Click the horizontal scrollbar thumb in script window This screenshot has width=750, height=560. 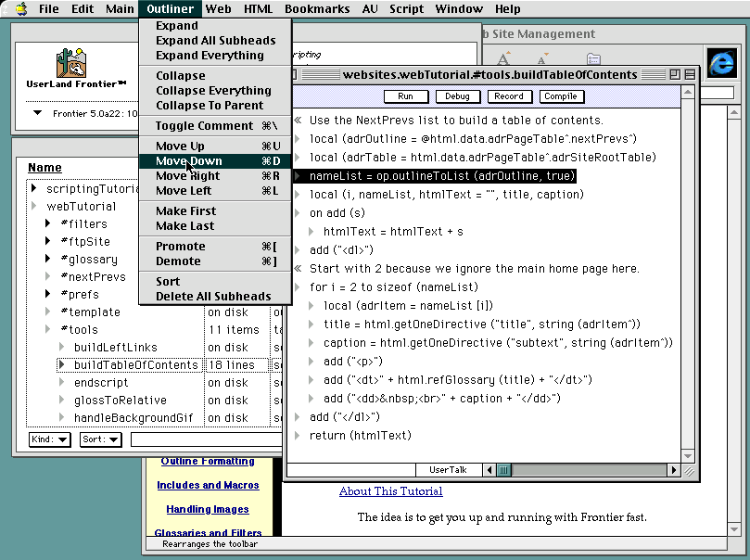503,470
